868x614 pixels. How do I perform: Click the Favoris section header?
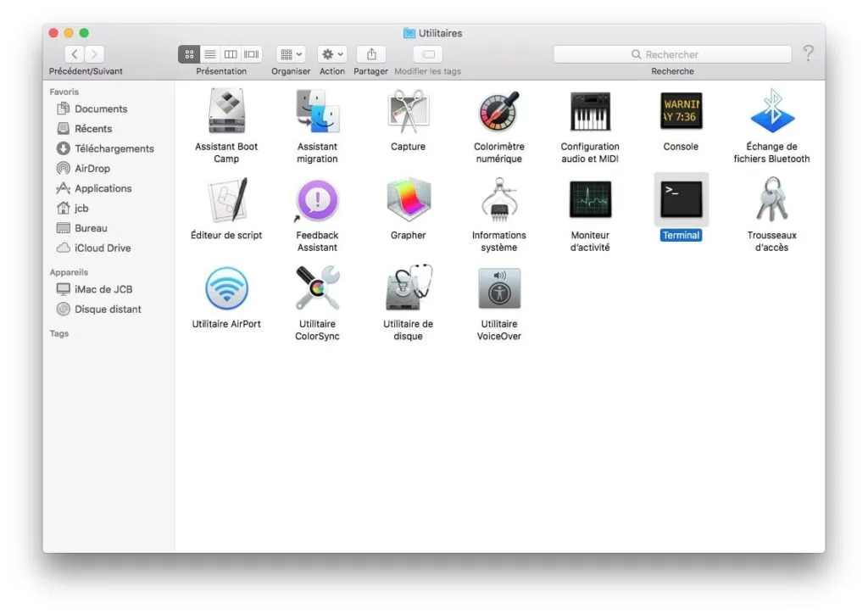[x=64, y=92]
